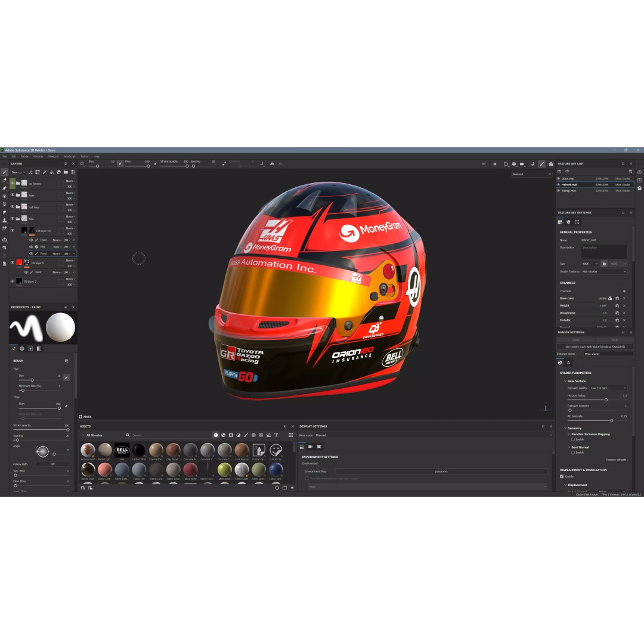Collapse the Base Surface section
Screen dimensions: 644x644
click(565, 381)
